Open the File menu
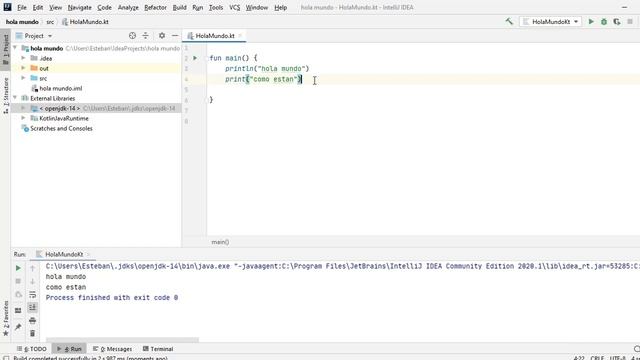Viewport: 640px width, 360px height. coord(22,7)
